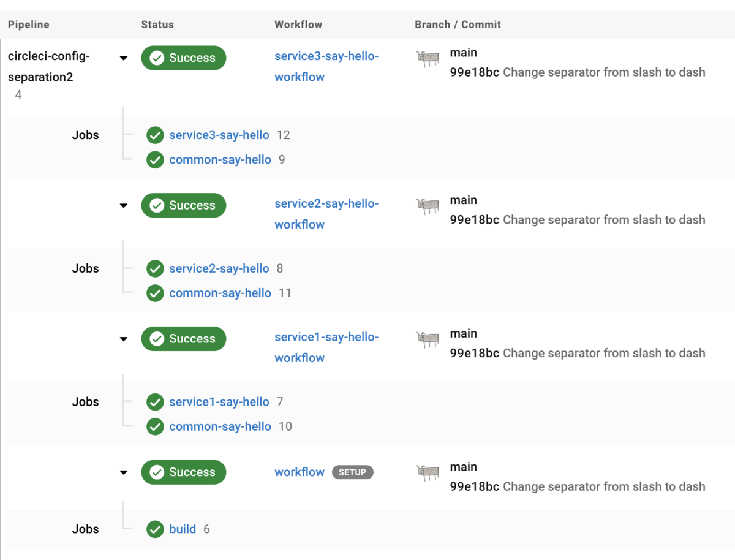Image resolution: width=735 pixels, height=560 pixels.
Task: Collapse the setup workflow jobs list
Action: coord(124,472)
